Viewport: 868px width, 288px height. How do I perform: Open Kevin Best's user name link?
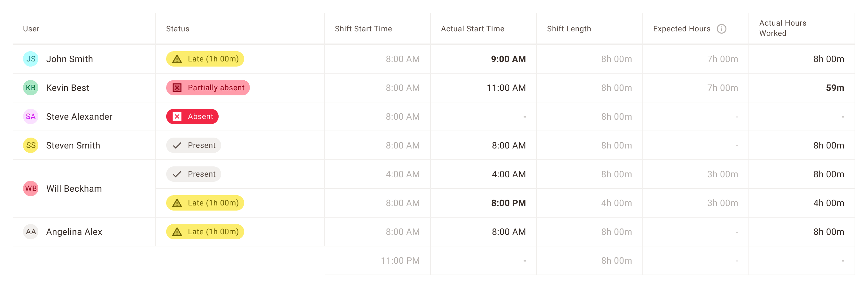pos(68,88)
